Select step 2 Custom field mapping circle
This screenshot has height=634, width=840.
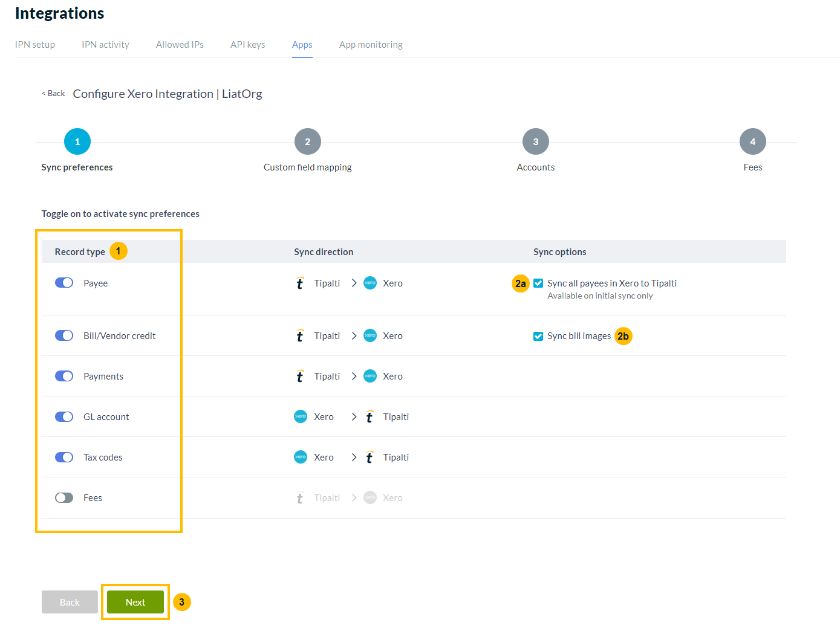click(307, 141)
